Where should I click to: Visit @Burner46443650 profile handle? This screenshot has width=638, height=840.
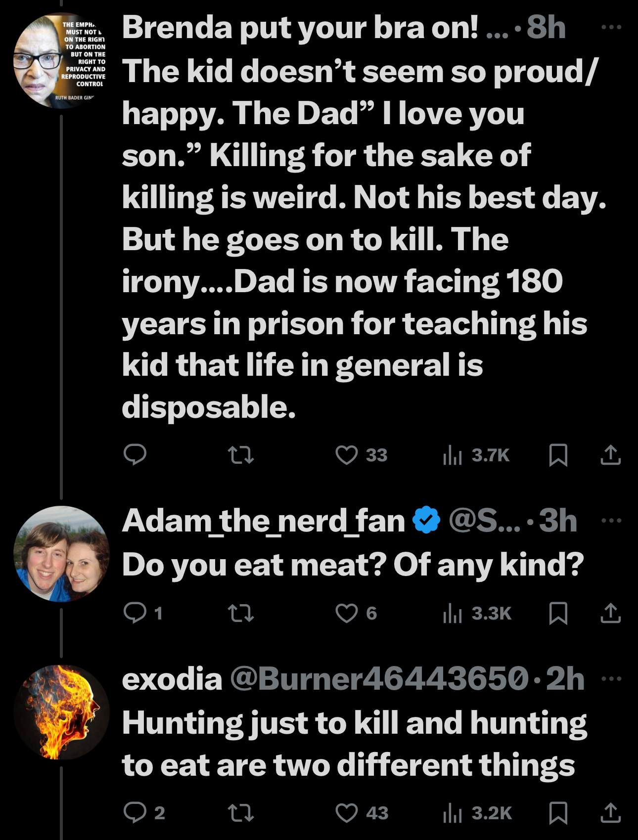[379, 678]
